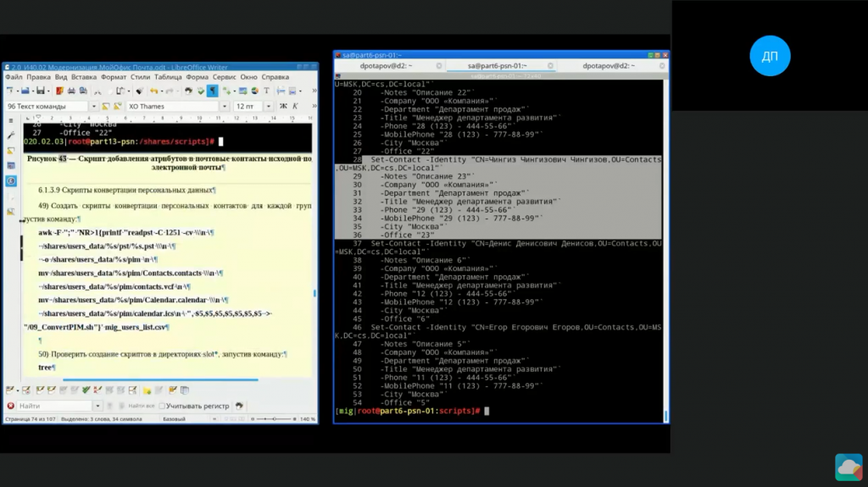Click the Insert chart icon
Image resolution: width=868 pixels, height=487 pixels.
tap(254, 91)
